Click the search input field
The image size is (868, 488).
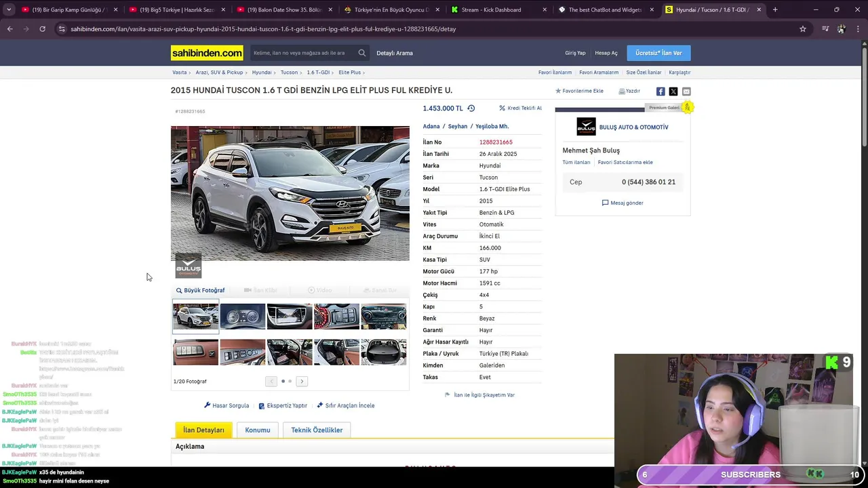(303, 53)
